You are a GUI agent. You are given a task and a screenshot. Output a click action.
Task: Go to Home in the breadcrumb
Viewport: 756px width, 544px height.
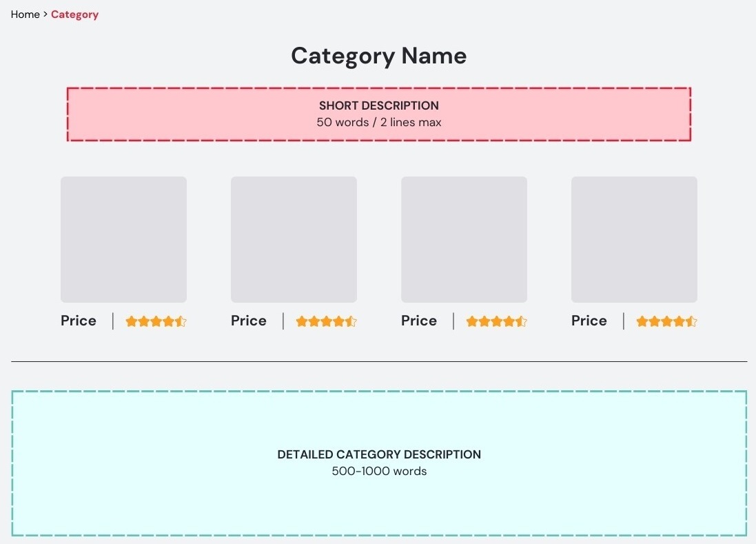pos(25,14)
